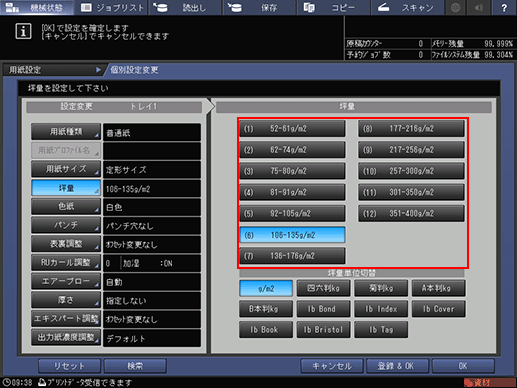Click the 検索 search button

pyautogui.click(x=135, y=366)
